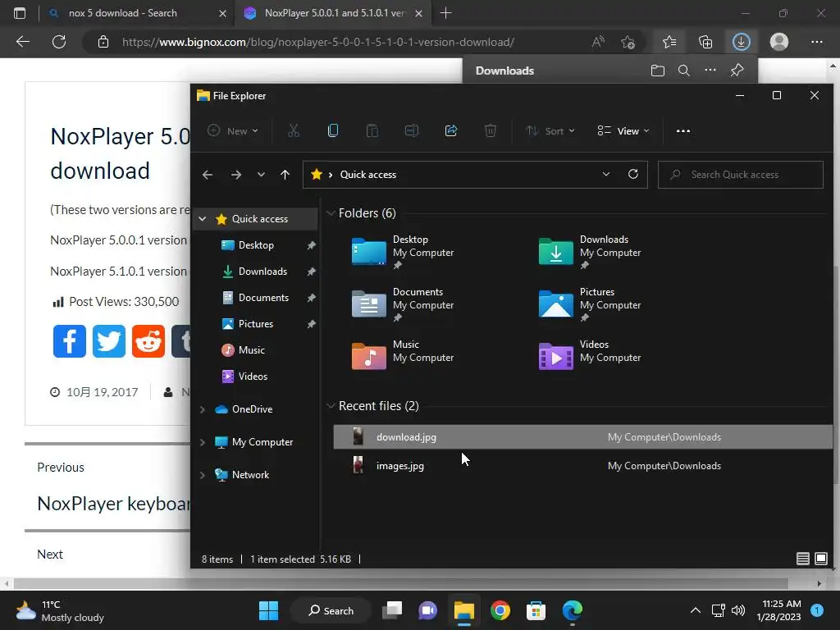Open the New dropdown in File Explorer

233,130
